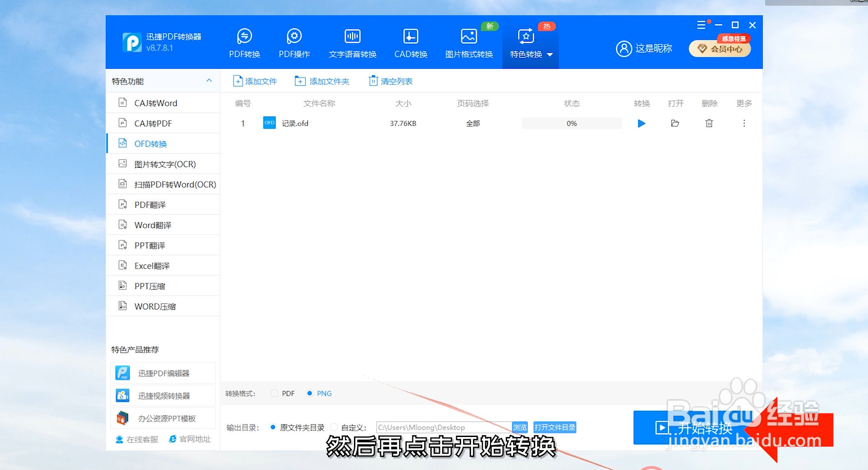Select OFD转换 in sidebar
This screenshot has width=868, height=470.
point(163,143)
